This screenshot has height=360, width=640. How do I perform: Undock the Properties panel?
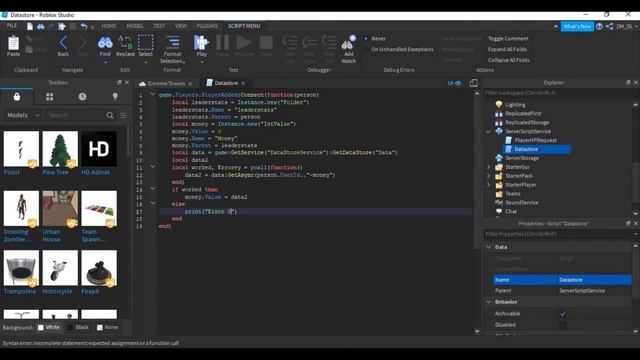click(628, 223)
